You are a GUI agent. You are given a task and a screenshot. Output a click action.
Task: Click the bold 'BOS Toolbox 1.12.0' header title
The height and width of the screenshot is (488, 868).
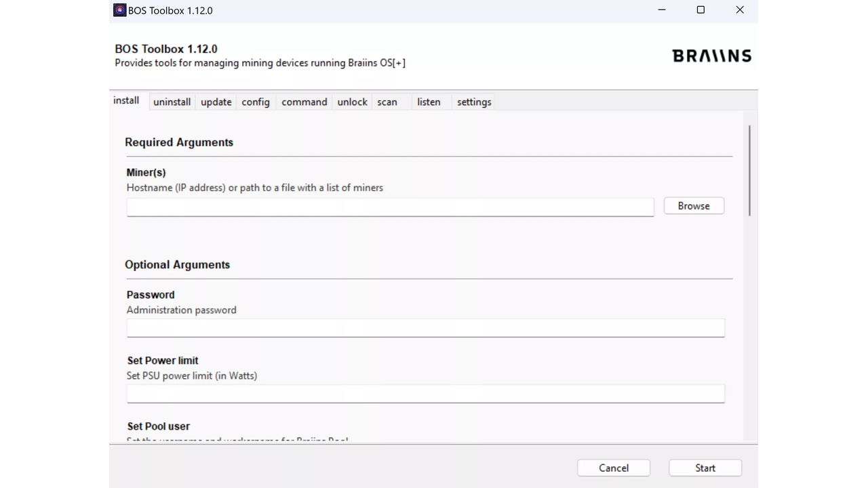(166, 49)
